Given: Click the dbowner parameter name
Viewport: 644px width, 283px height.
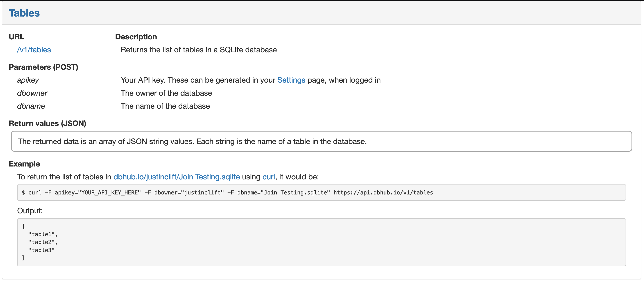Looking at the screenshot, I should (x=32, y=93).
